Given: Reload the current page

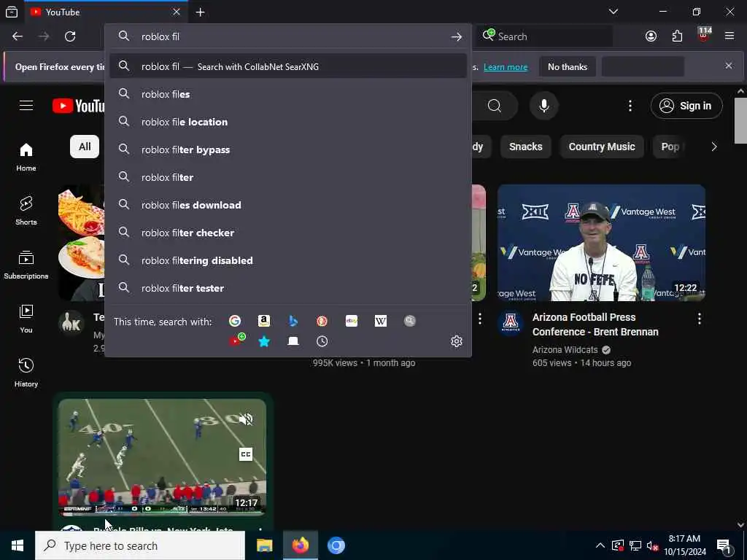Looking at the screenshot, I should click(70, 36).
